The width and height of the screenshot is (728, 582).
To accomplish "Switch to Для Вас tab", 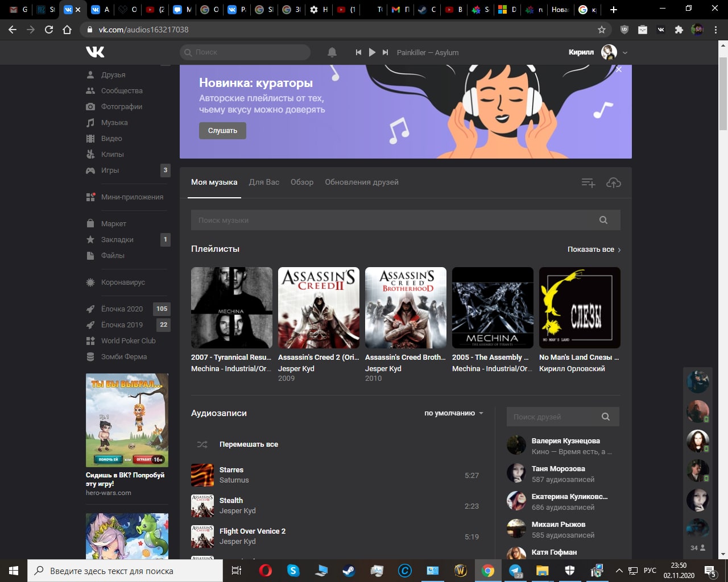I will coord(264,182).
